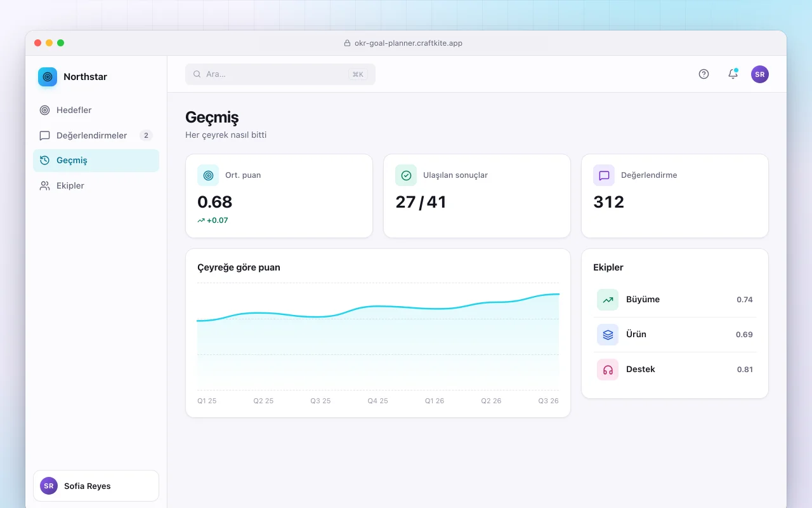Open notifications with the bell icon

coord(733,74)
